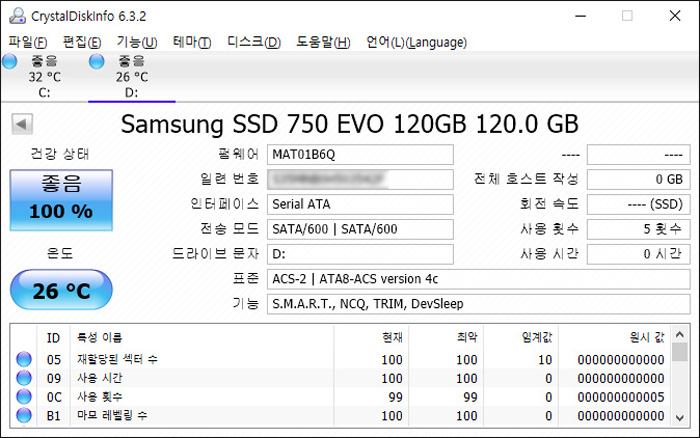Viewport: 700px width, 438px height.
Task: Click the rotation rate ---- (SSD) field
Action: (x=638, y=204)
